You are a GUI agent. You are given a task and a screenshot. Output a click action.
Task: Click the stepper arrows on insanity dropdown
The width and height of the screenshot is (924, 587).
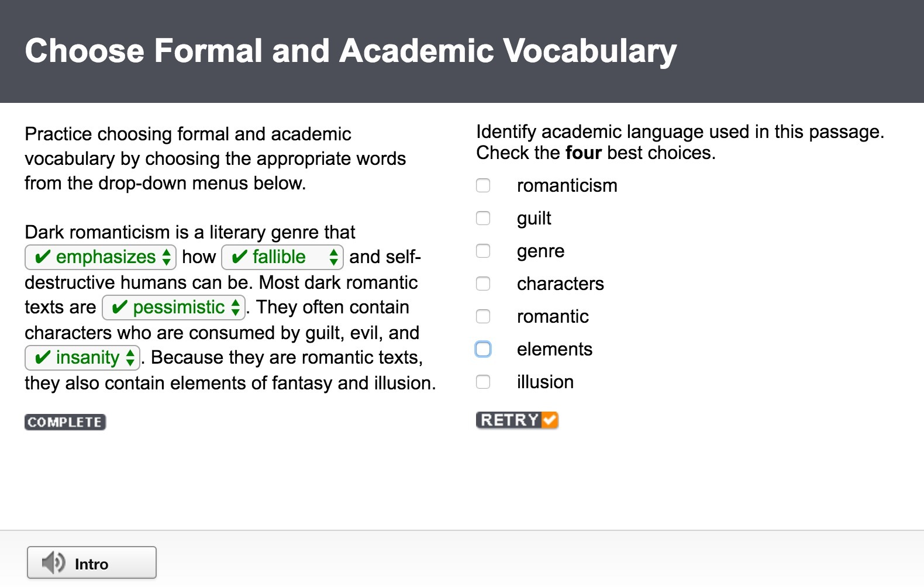[x=130, y=358]
